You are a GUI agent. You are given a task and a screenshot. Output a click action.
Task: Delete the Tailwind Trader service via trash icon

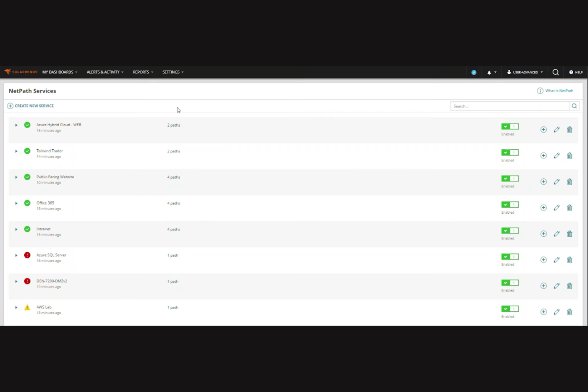569,155
